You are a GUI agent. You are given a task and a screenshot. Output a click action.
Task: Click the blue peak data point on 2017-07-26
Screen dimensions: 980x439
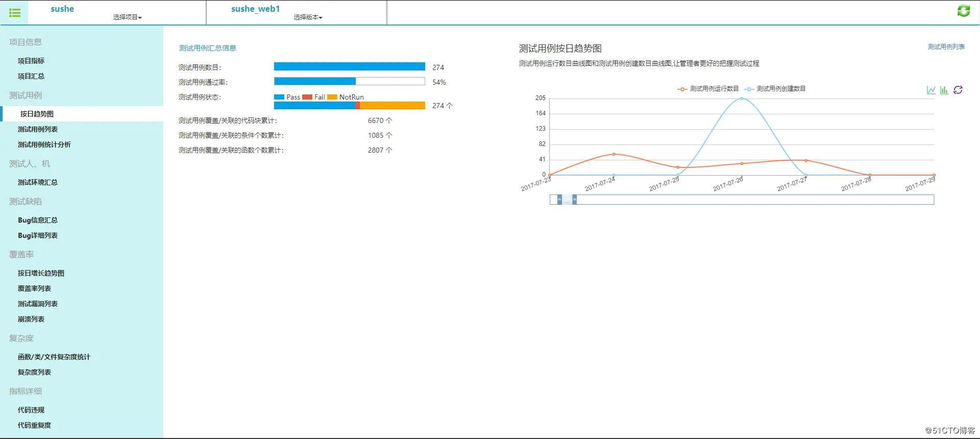[x=742, y=99]
